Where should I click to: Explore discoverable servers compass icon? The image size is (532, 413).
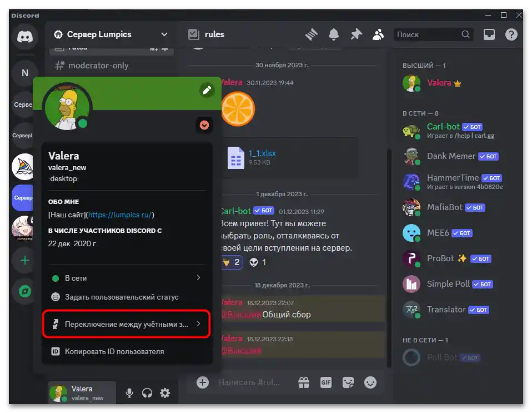(x=24, y=291)
